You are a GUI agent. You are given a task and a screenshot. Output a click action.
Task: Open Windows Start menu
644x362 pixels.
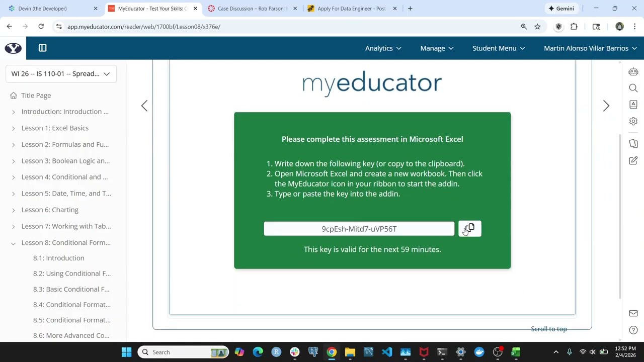(x=126, y=352)
